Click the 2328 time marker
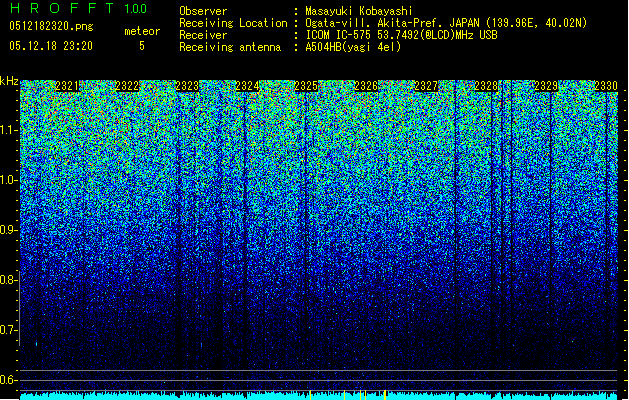 486,86
